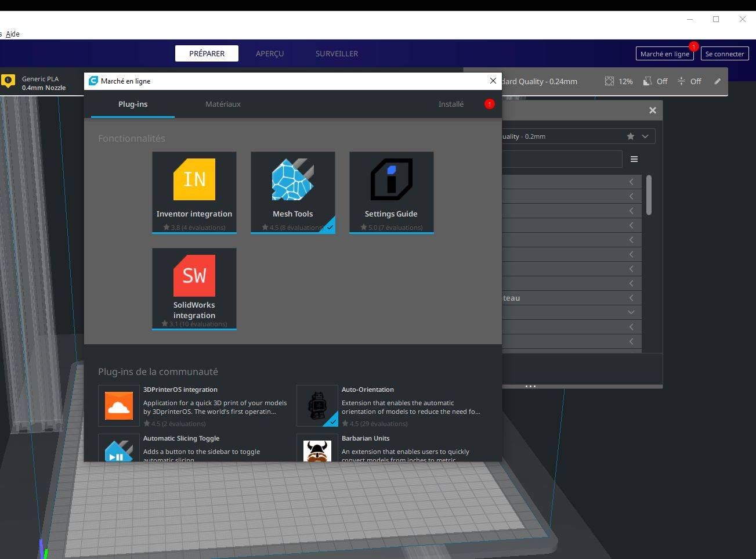756x559 pixels.
Task: Maximize the Cura window
Action: pos(716,19)
